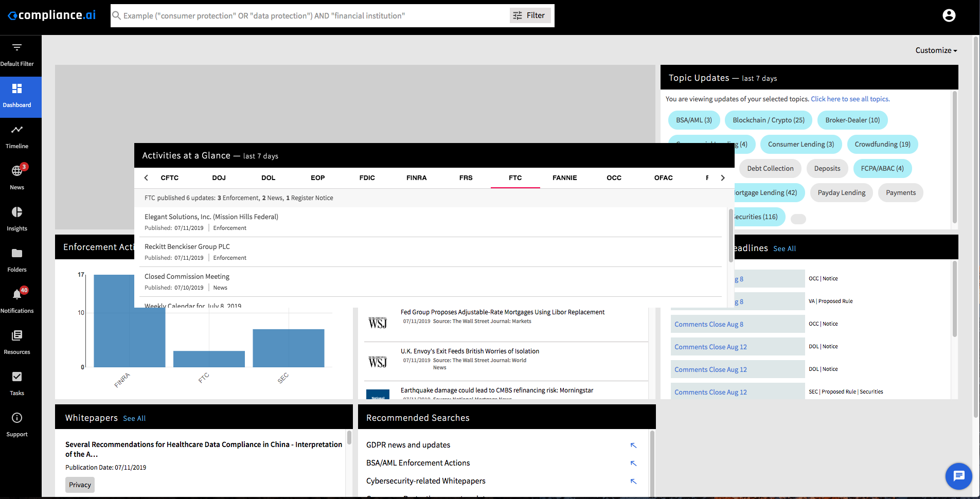Viewport: 980px width, 499px height.
Task: Select the Payments topic chip
Action: pyautogui.click(x=901, y=192)
